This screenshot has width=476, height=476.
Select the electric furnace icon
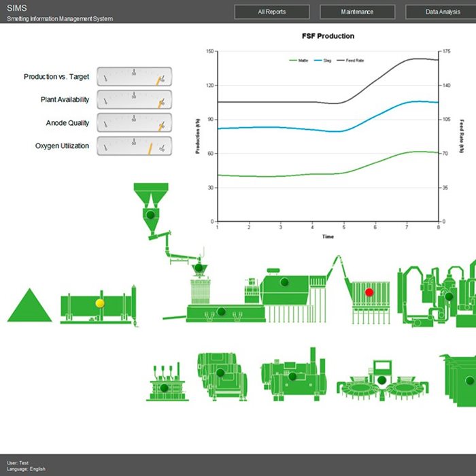coord(167,382)
